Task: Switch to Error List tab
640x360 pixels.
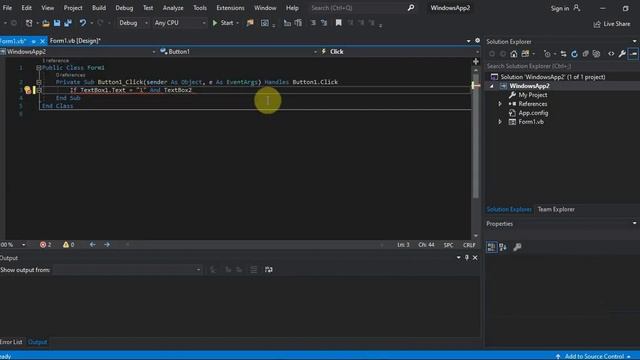Action: (11, 342)
